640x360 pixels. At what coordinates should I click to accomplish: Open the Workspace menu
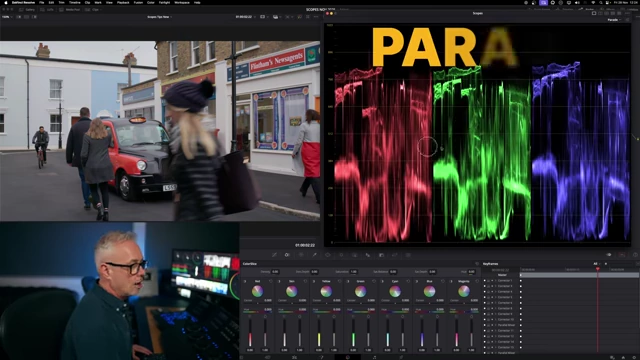(182, 2)
